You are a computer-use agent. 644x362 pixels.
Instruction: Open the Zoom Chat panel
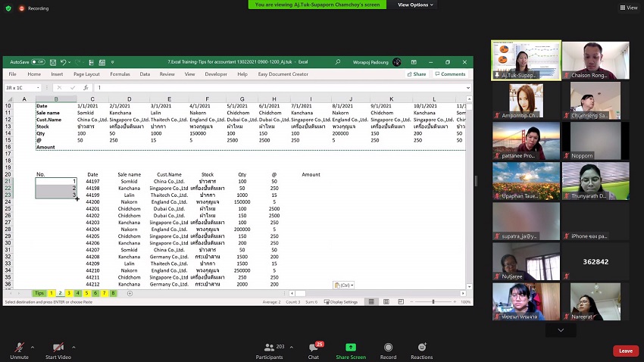point(314,350)
